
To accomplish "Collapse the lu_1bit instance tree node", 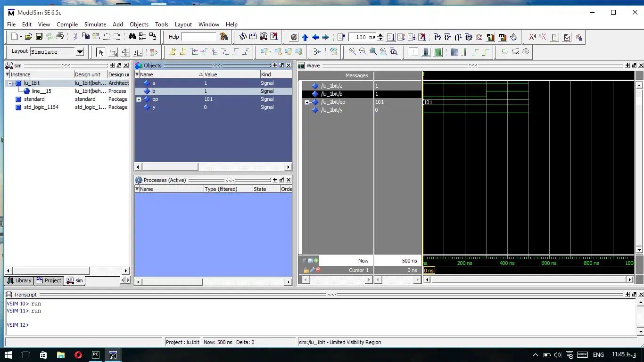I will click(x=10, y=83).
